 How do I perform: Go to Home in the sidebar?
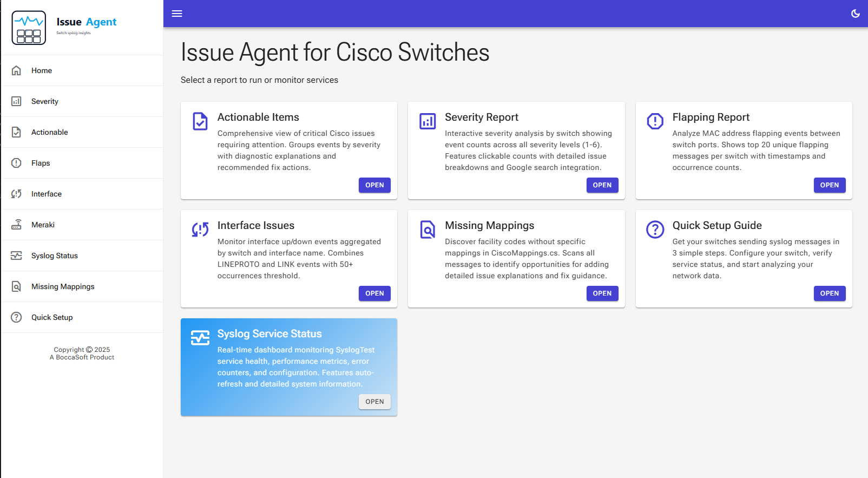coord(82,70)
